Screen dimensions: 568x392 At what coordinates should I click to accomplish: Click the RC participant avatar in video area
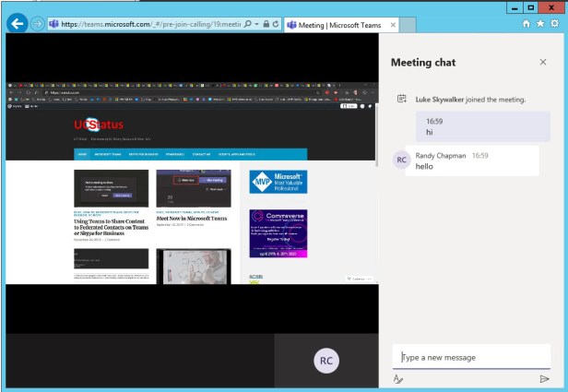326,361
